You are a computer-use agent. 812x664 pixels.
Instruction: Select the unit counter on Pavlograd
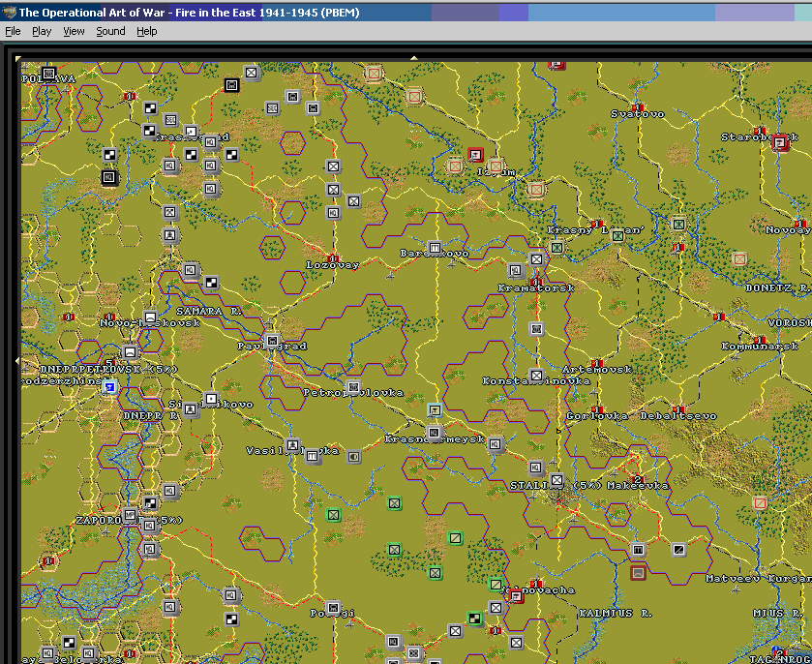pos(272,341)
